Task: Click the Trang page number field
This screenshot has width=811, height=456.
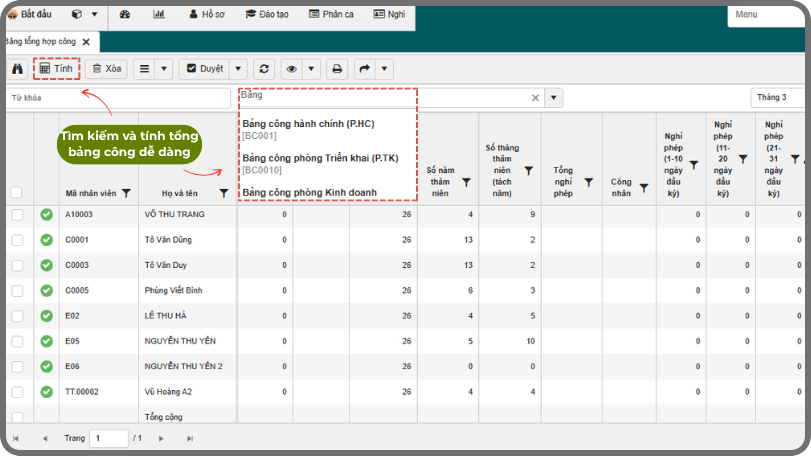Action: (x=109, y=438)
